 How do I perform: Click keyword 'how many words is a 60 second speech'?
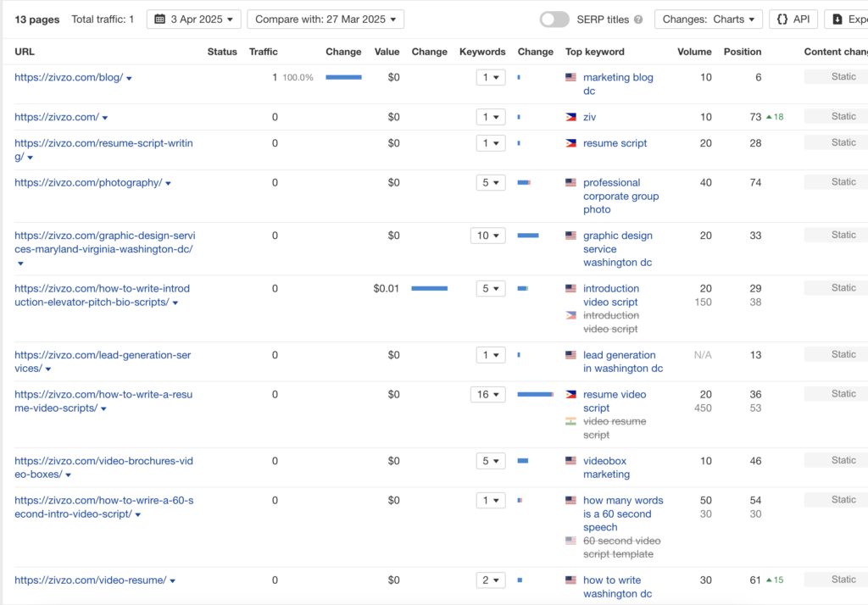click(623, 513)
